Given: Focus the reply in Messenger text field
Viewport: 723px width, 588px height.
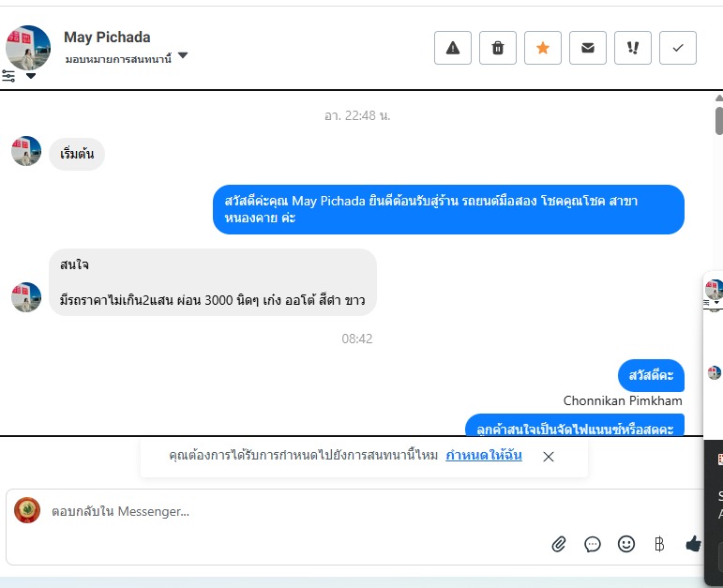Looking at the screenshot, I should pos(295,511).
